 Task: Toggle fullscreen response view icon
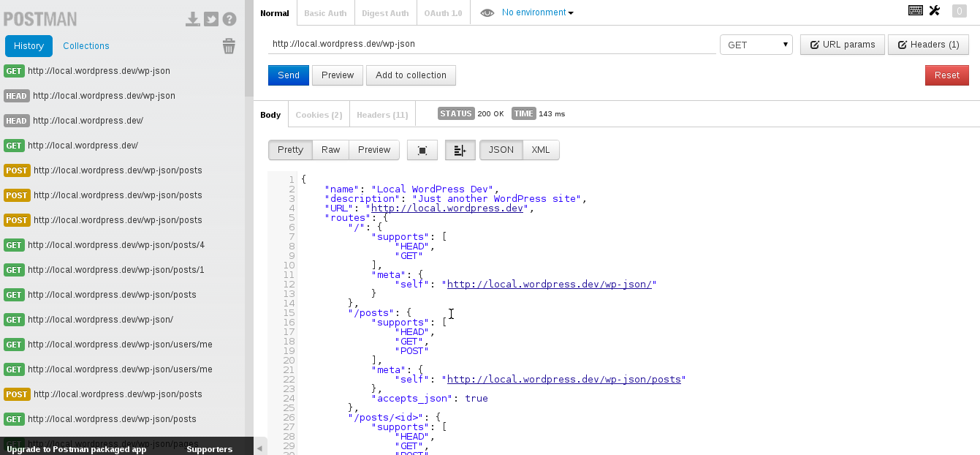422,150
